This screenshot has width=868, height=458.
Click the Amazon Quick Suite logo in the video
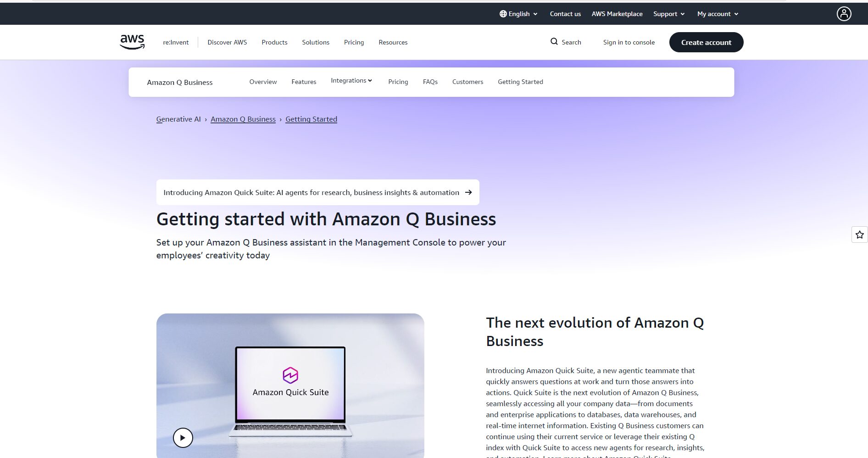(x=290, y=375)
